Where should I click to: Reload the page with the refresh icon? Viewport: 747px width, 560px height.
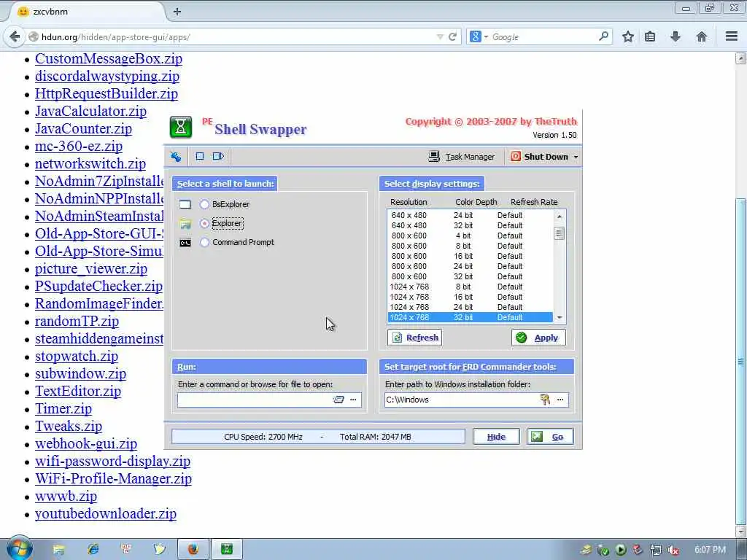coord(452,36)
